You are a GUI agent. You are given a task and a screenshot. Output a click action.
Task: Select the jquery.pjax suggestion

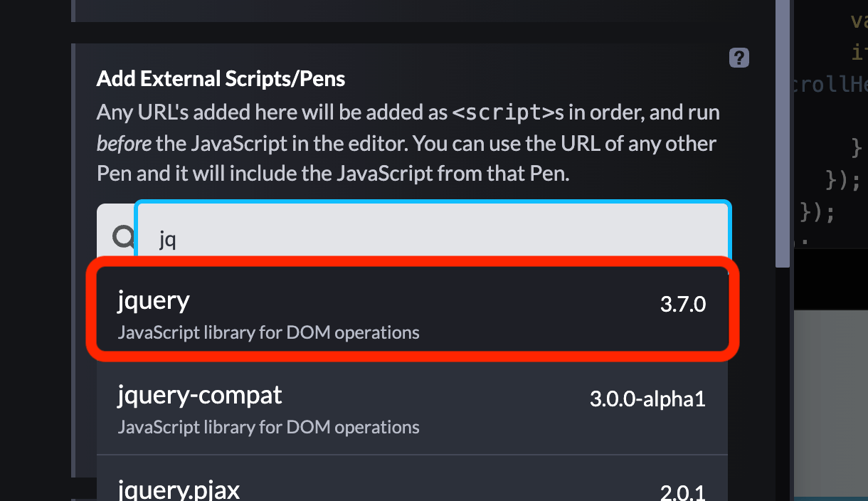point(179,488)
